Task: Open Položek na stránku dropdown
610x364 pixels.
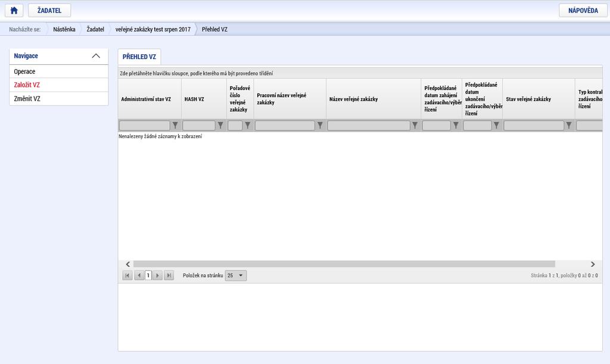Action: (236, 275)
